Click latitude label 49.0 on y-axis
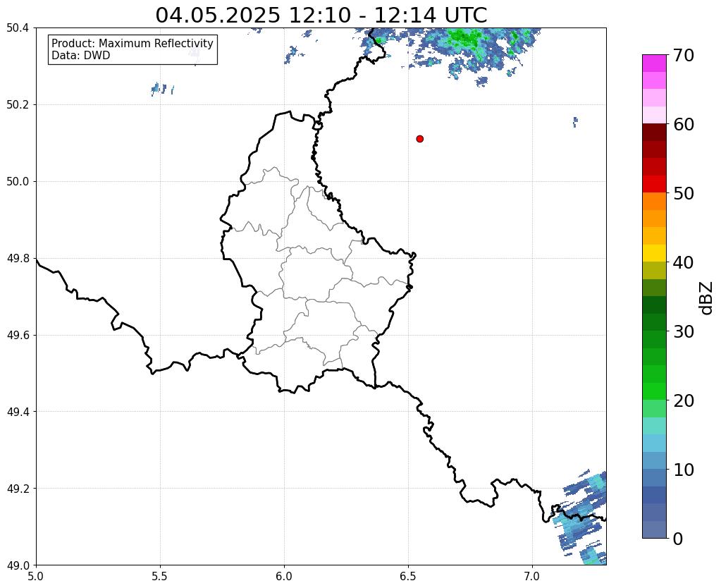Screen dimensions: 721x588 click(18, 565)
